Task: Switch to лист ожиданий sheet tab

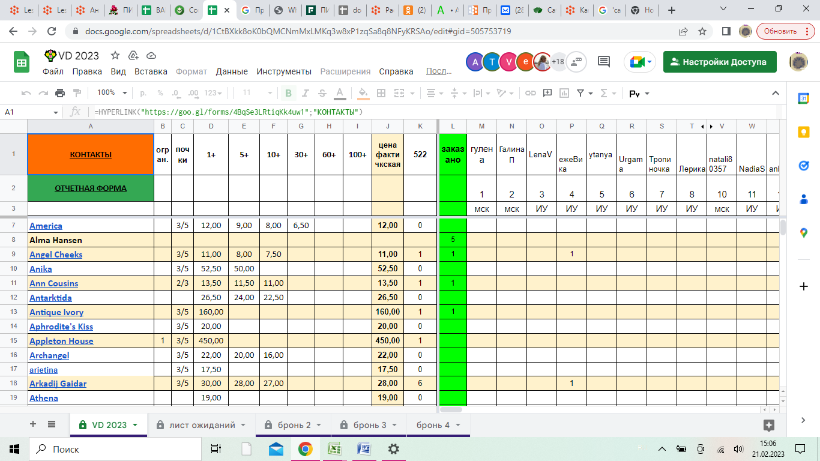Action: coord(203,425)
